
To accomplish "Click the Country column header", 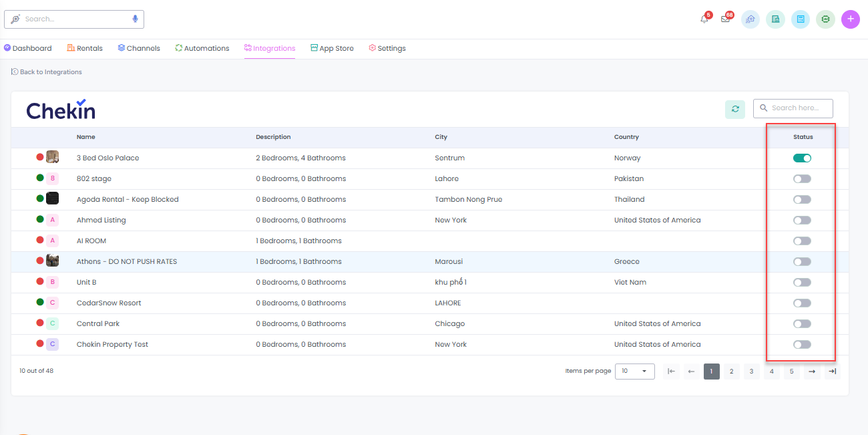I will [x=626, y=137].
